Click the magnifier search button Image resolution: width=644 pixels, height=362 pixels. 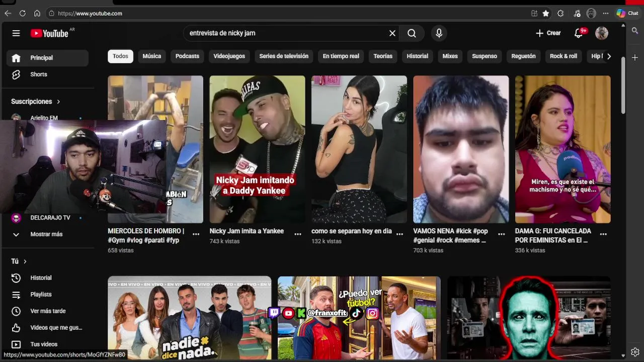412,33
